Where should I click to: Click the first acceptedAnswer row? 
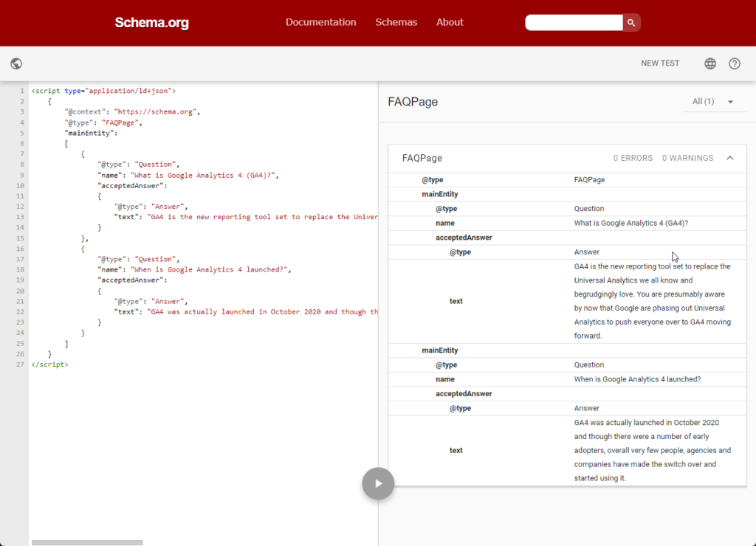click(464, 238)
